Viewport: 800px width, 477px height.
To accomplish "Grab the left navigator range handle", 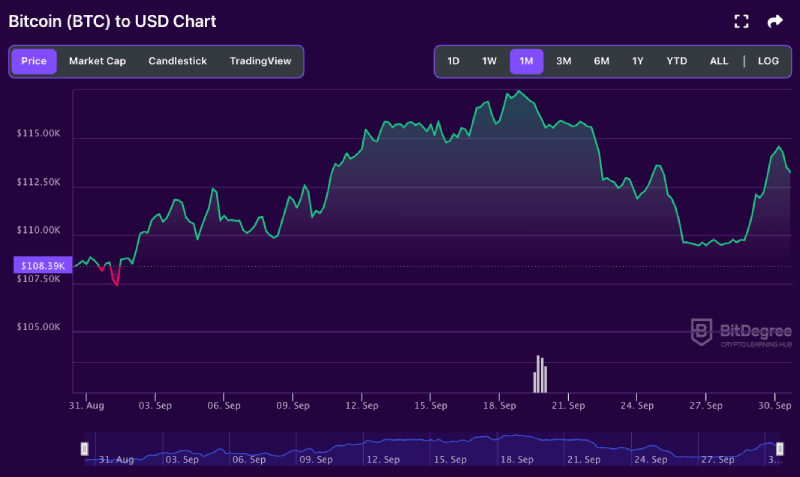I will click(x=84, y=448).
